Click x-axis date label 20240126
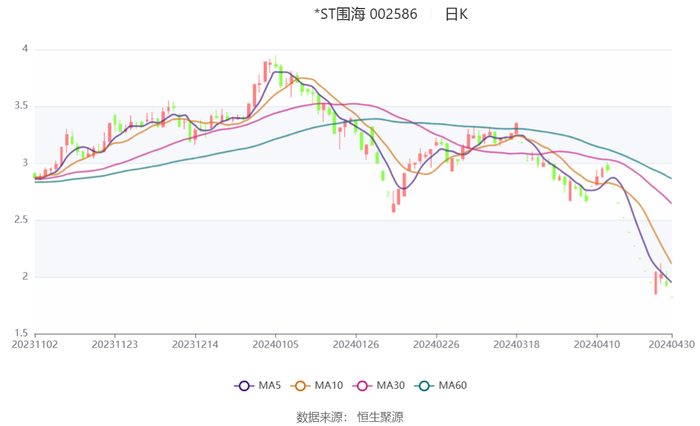 point(356,345)
